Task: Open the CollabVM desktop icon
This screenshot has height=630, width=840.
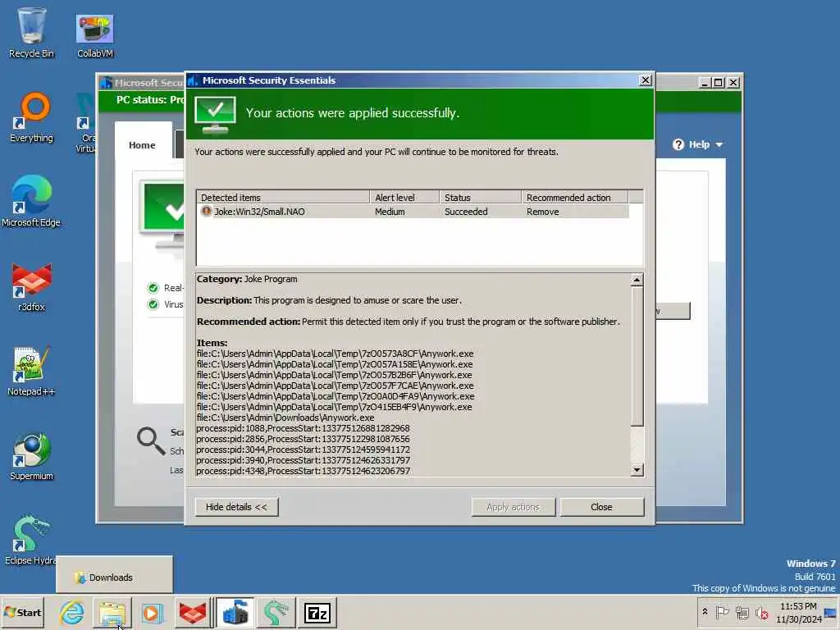Action: 95,35
